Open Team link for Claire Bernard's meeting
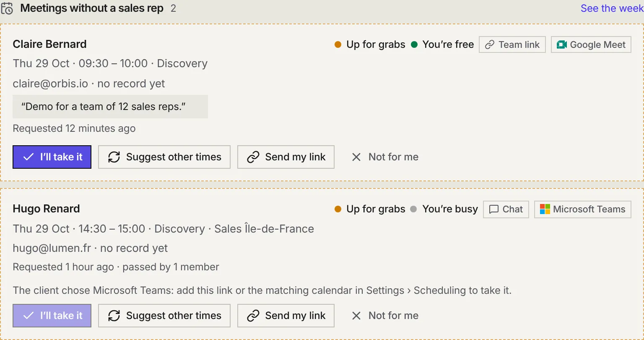Image resolution: width=644 pixels, height=340 pixels. 512,44
